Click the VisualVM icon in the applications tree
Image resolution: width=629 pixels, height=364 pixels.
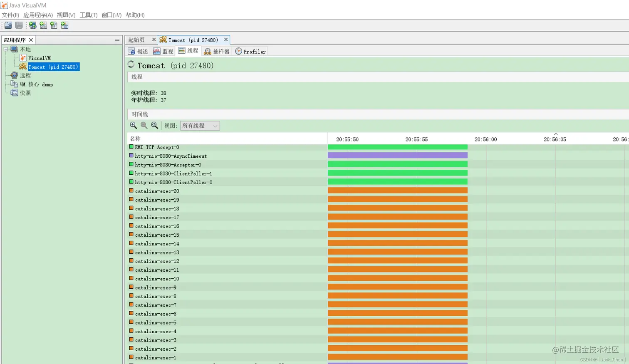23,58
